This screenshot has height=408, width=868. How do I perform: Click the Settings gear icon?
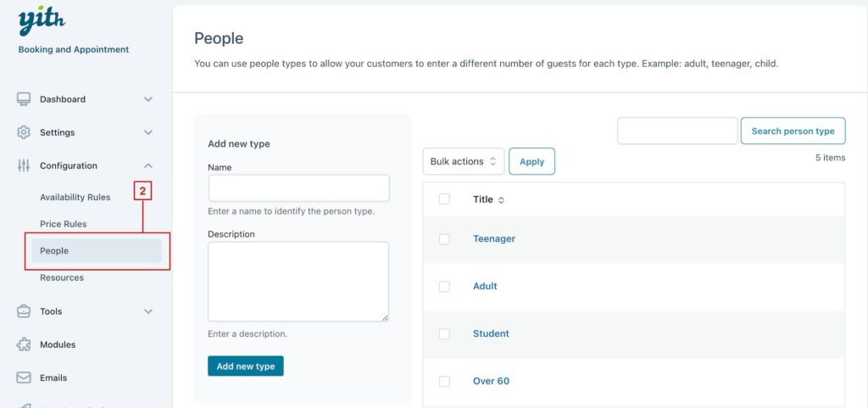(x=23, y=132)
